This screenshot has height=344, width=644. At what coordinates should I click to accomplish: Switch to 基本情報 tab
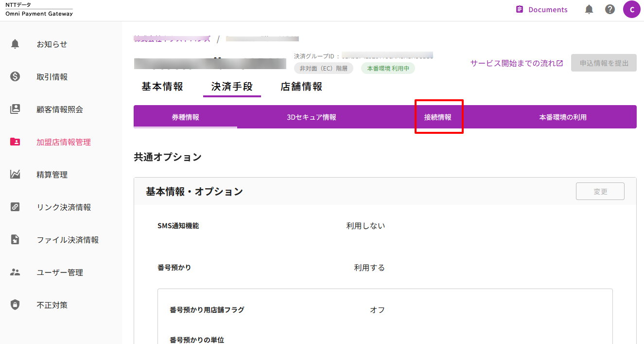click(162, 87)
